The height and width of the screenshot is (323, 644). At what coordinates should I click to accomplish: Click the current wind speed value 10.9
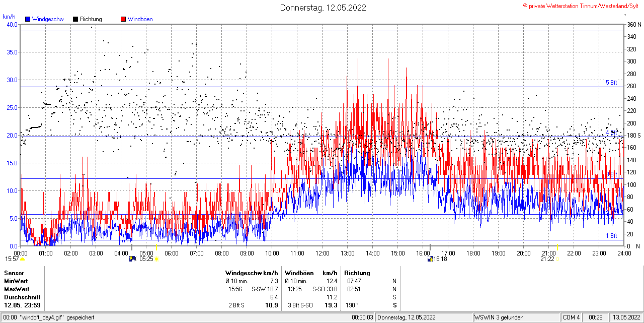click(x=272, y=305)
